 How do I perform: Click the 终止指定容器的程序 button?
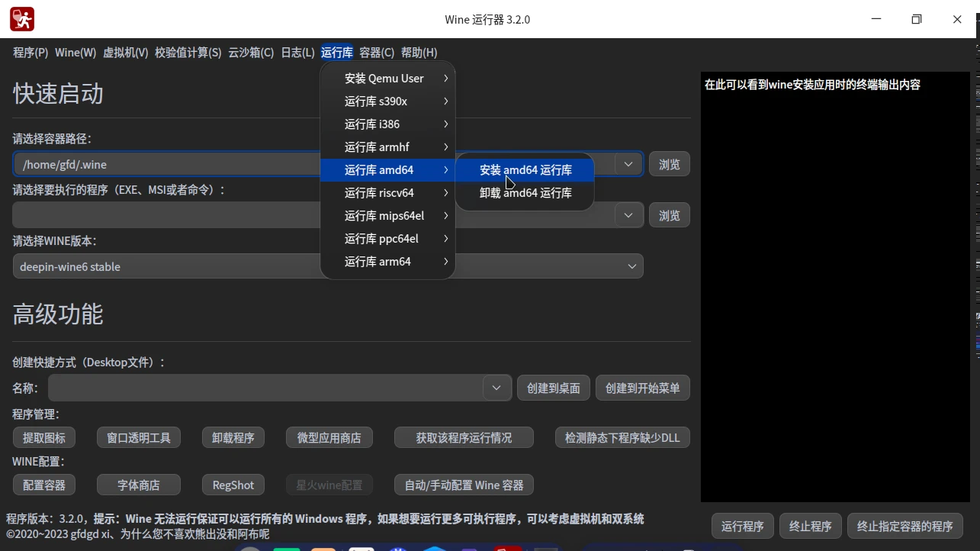coord(905,526)
